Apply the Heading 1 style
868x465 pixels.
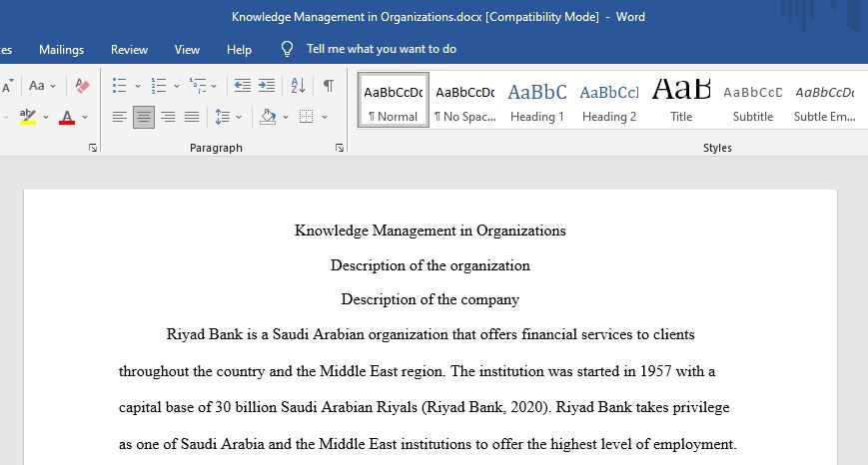537,100
